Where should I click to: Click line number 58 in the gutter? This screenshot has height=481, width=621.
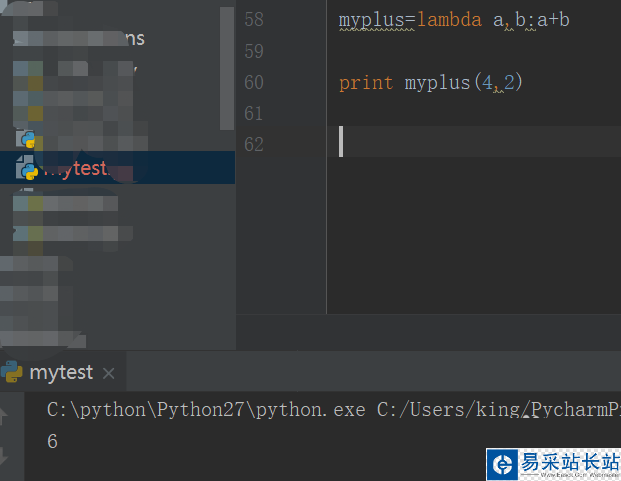tap(253, 20)
